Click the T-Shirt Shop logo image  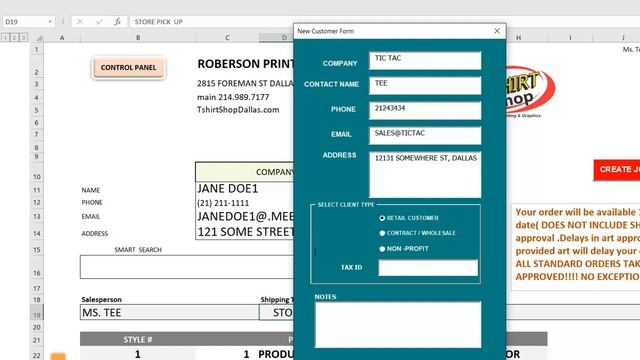click(x=530, y=92)
